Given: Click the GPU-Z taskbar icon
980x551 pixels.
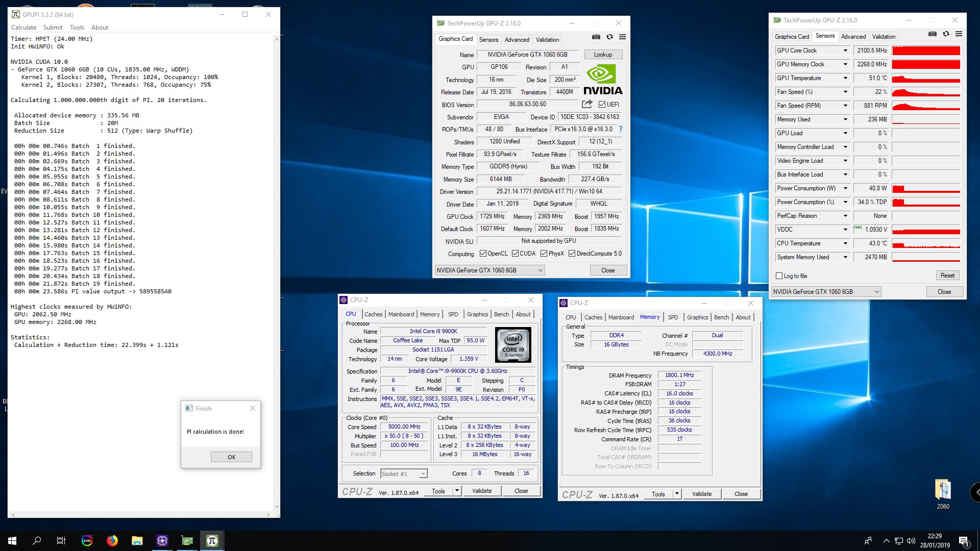Looking at the screenshot, I should 187,541.
